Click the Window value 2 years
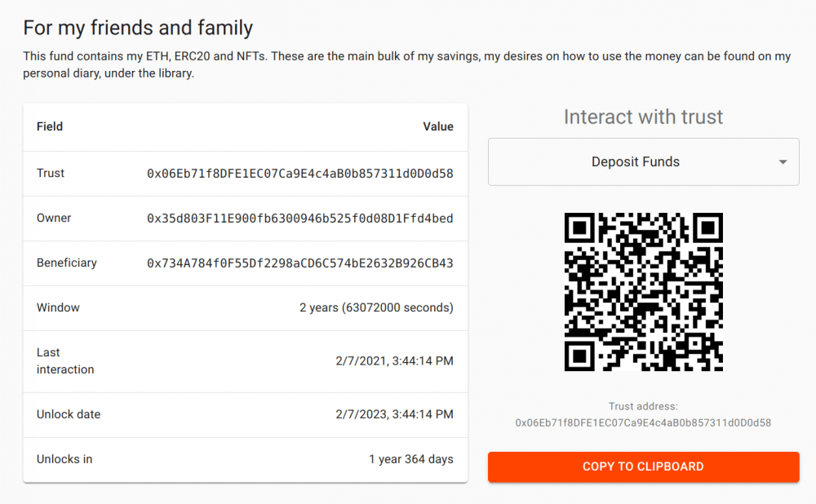816x504 pixels. pyautogui.click(x=376, y=308)
